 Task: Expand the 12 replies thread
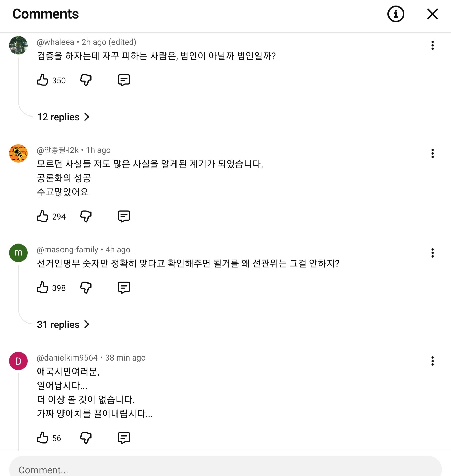[x=63, y=117]
